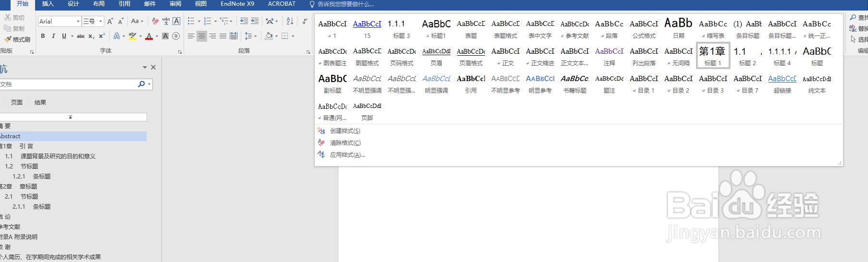This screenshot has width=868, height=262.
Task: Toggle underline formatting
Action: click(64, 36)
